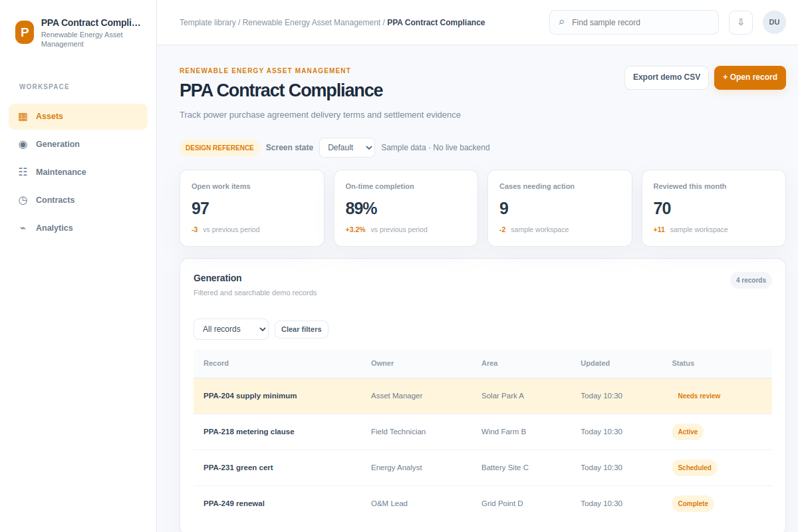Click the Assets grid icon in sidebar
Screen dimensions: 798x532
pos(23,116)
